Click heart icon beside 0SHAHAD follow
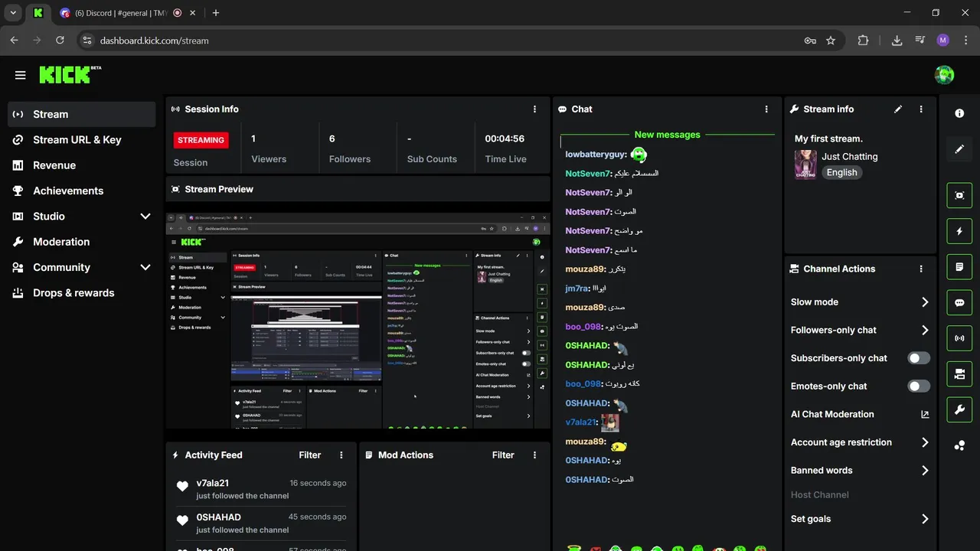The image size is (980, 551). pos(182,520)
